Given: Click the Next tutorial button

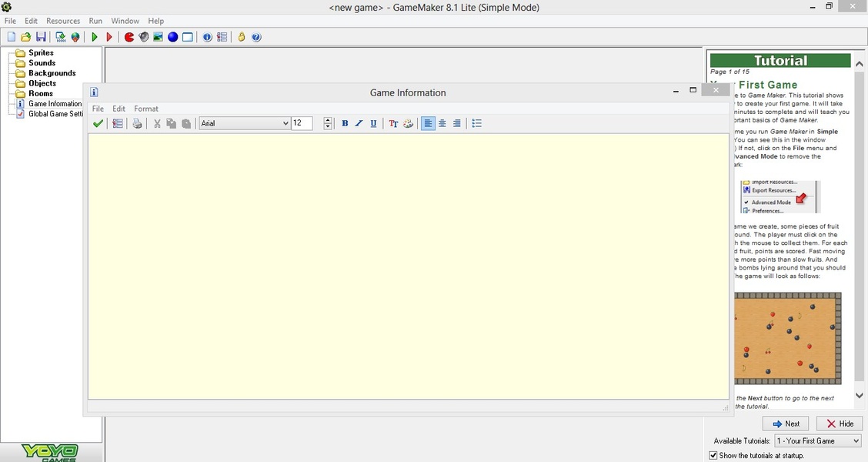Looking at the screenshot, I should (x=785, y=423).
